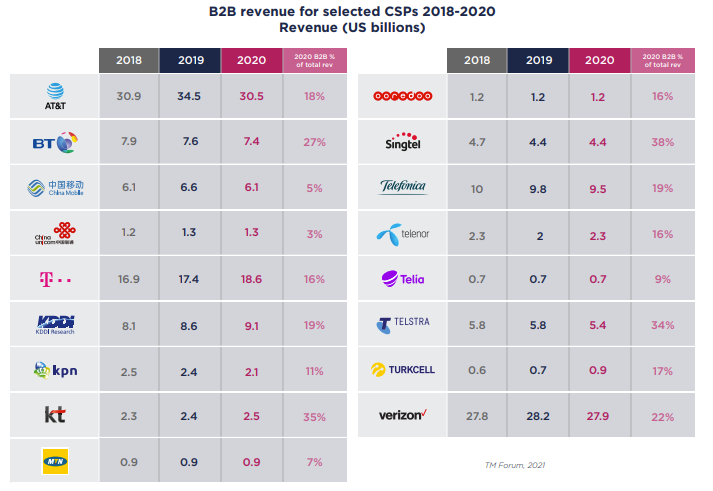
Task: Select the China Mobile logo
Action: [x=55, y=188]
